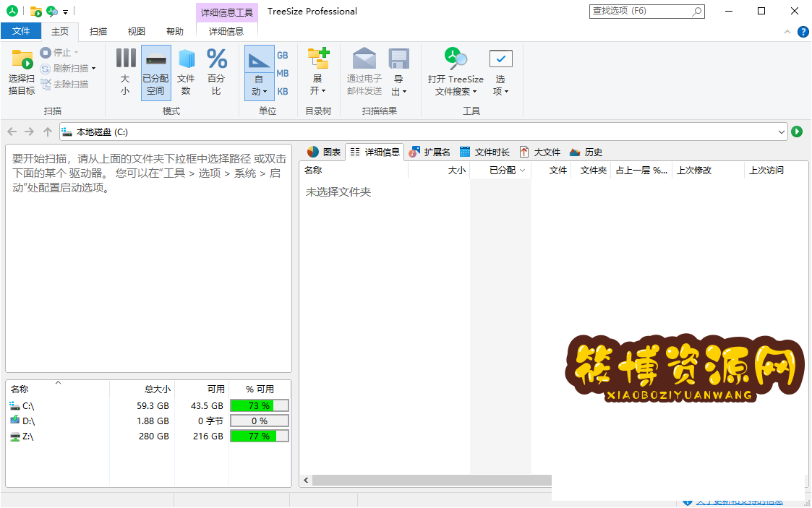Open the 历史 history tab
This screenshot has width=812, height=508.
(x=586, y=152)
